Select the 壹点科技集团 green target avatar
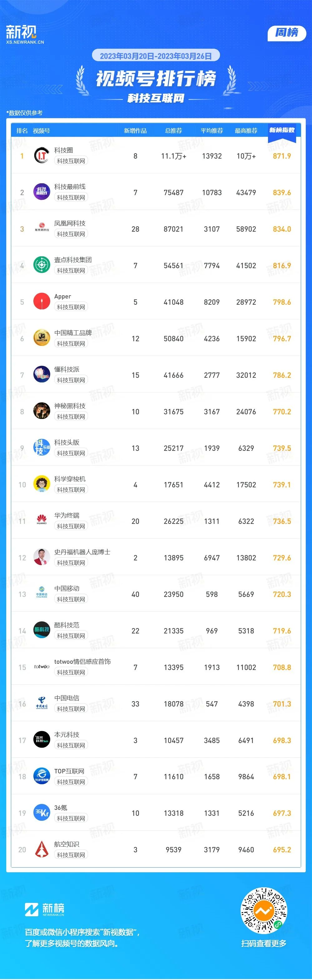This screenshot has width=312, height=980. pos(42,265)
